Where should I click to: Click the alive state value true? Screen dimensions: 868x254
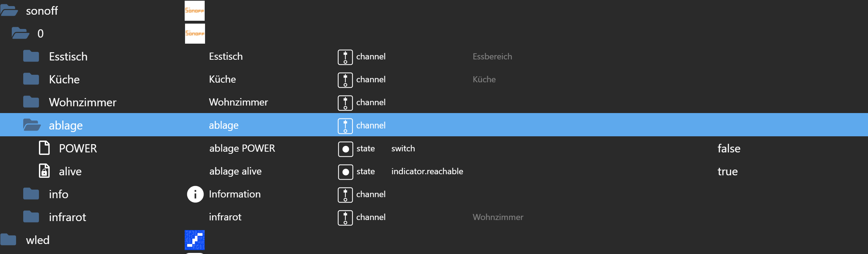point(727,171)
